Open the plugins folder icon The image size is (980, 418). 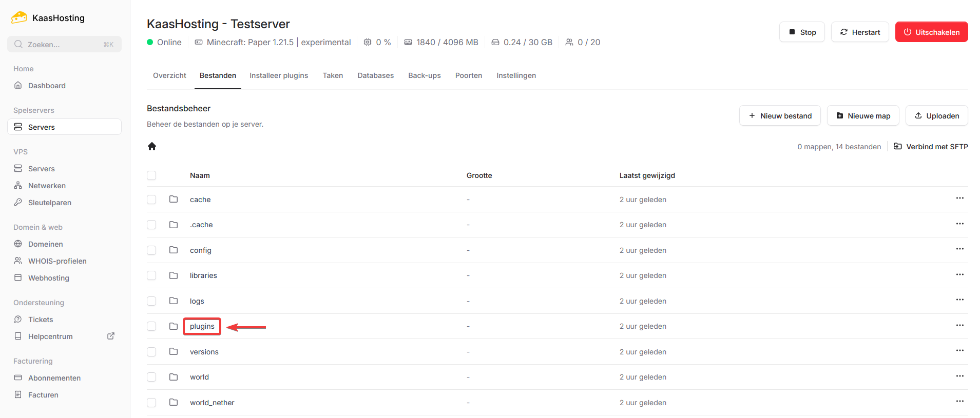point(174,326)
